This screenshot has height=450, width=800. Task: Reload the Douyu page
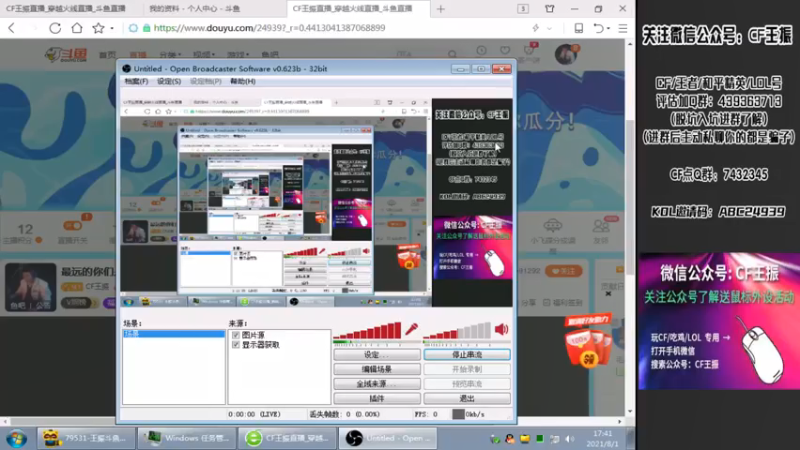coord(55,28)
